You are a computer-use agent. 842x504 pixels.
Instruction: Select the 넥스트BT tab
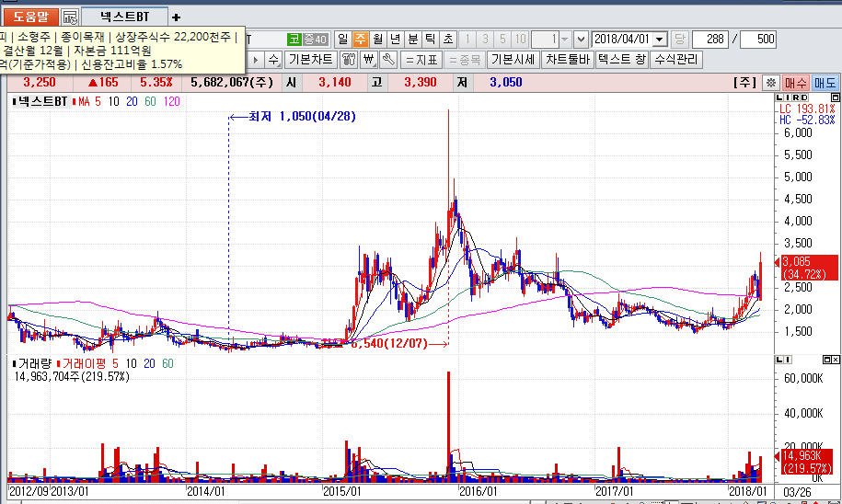tap(124, 17)
